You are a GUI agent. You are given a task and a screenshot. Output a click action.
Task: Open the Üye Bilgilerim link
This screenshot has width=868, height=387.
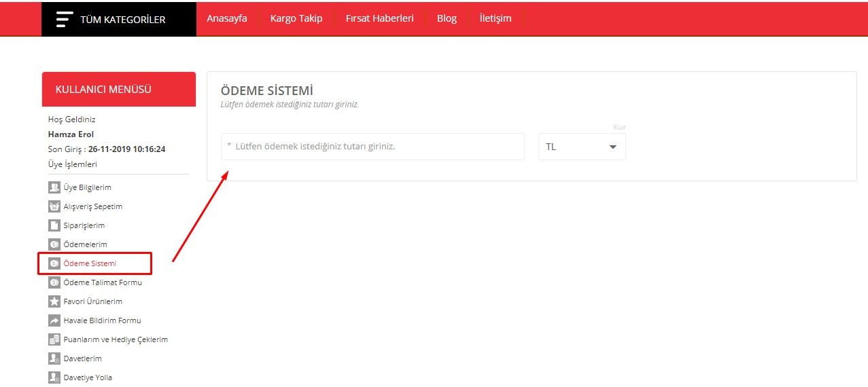(88, 187)
